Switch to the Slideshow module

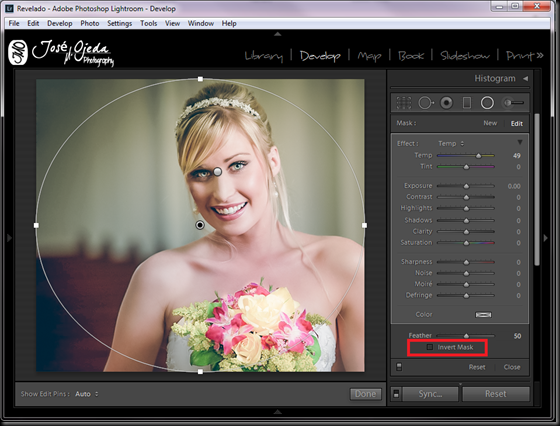pos(465,56)
